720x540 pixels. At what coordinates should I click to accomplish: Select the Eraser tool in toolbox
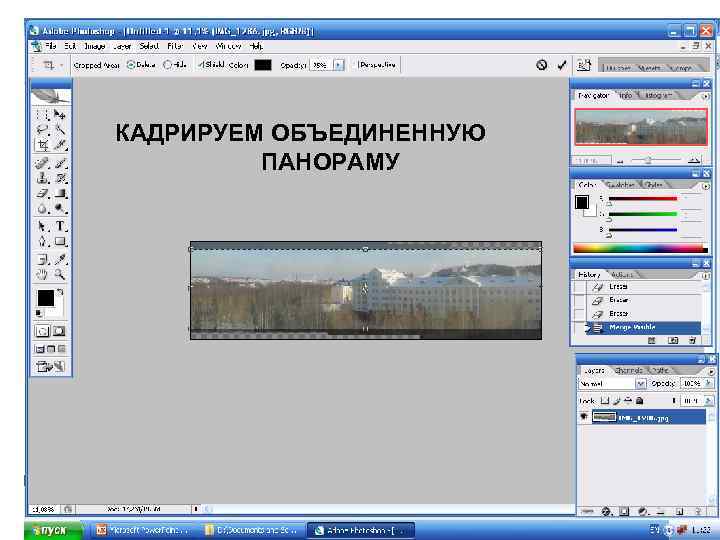tap(43, 193)
